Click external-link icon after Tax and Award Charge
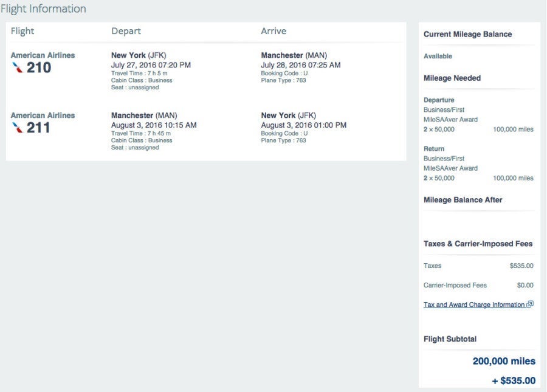The width and height of the screenshot is (547, 392). tap(530, 304)
